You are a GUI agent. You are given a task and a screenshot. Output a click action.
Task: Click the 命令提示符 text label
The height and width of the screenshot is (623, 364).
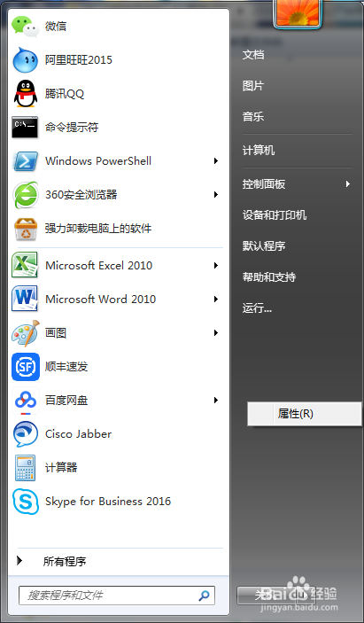(72, 128)
